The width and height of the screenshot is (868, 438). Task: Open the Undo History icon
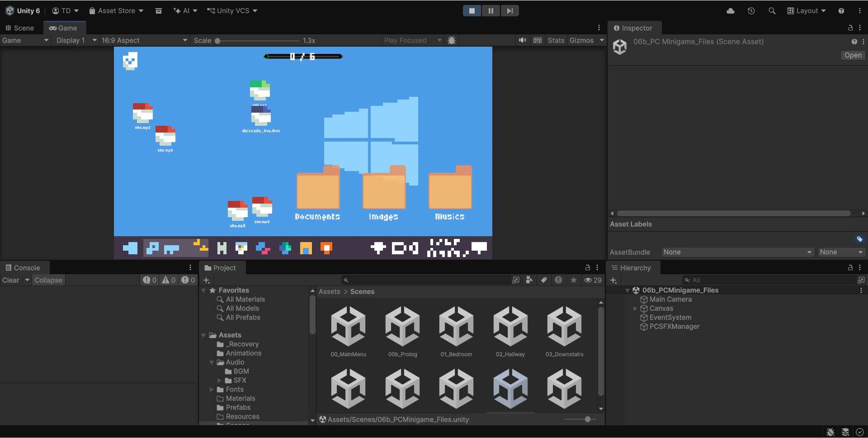coord(751,11)
